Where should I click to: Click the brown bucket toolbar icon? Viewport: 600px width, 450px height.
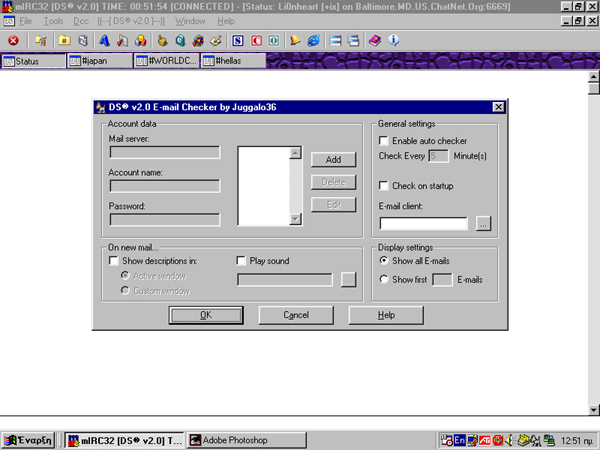pyautogui.click(x=162, y=41)
